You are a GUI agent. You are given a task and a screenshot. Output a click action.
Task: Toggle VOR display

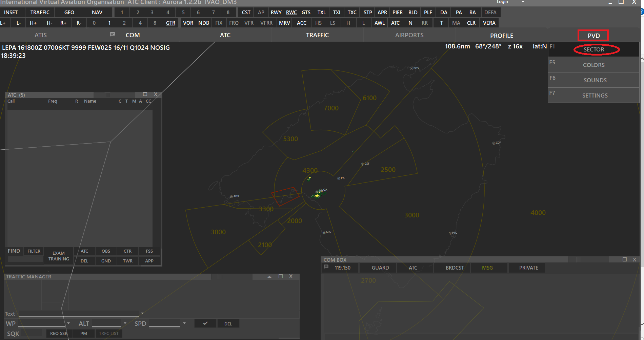188,23
